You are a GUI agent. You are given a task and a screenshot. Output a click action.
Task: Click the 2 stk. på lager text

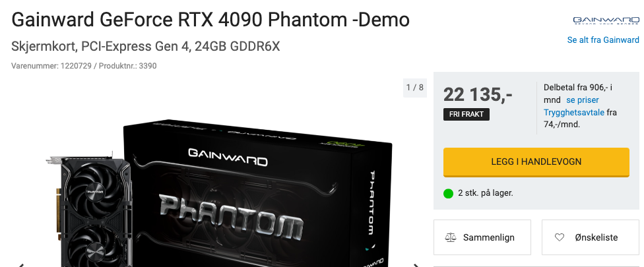click(x=486, y=193)
